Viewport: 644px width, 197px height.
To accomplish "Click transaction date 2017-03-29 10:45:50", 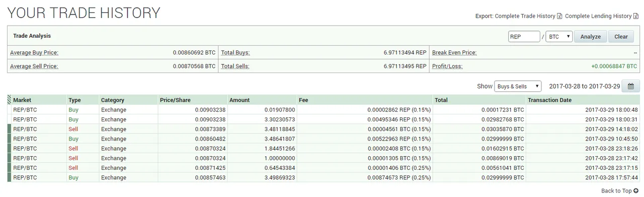I will click(611, 139).
